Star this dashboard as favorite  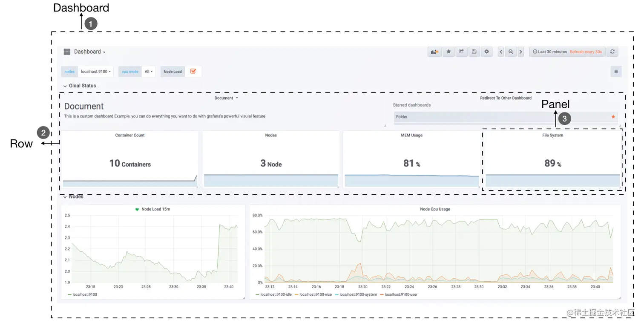(x=448, y=52)
